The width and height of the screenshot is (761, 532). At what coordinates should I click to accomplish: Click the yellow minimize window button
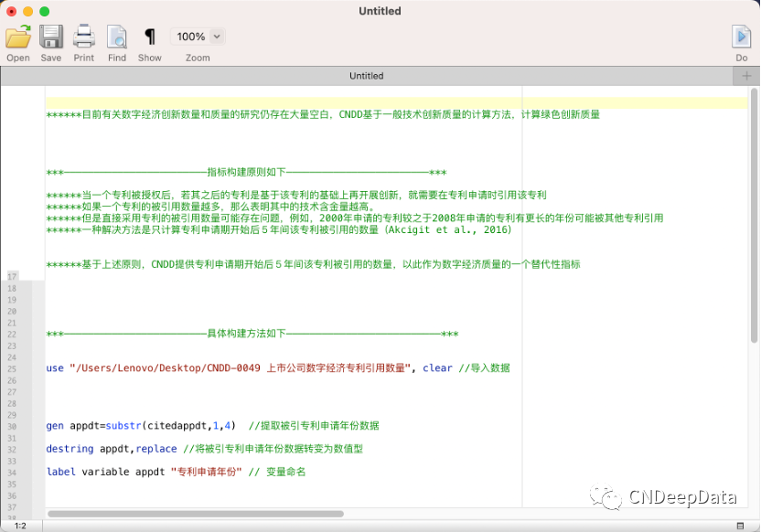(x=28, y=11)
